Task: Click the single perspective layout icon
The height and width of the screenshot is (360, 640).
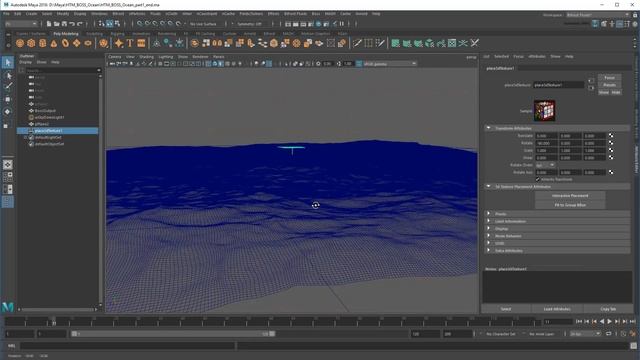Action: pyautogui.click(x=8, y=165)
